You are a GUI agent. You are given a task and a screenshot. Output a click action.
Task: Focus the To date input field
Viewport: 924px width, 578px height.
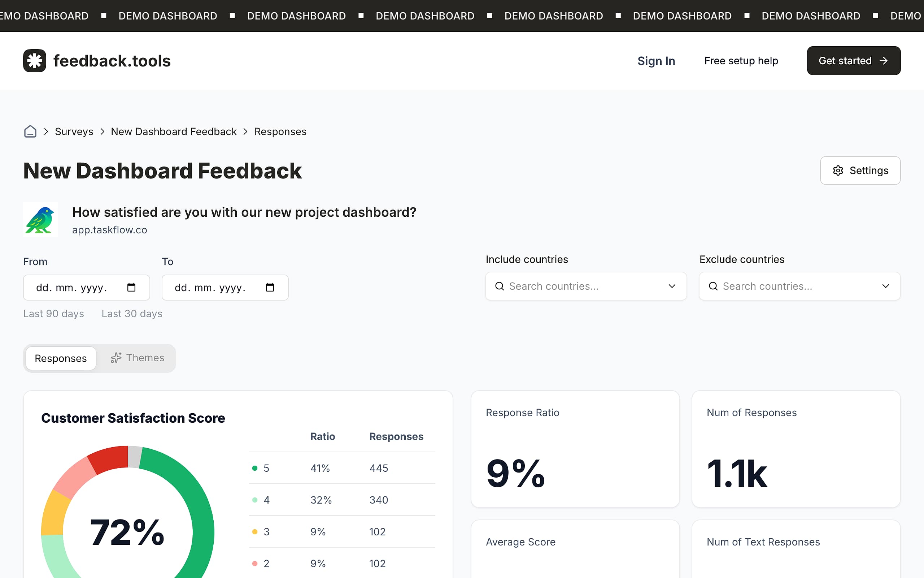(x=225, y=288)
